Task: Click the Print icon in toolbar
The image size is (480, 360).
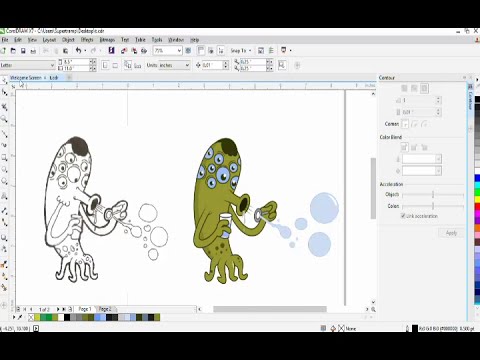Action: tap(33, 51)
